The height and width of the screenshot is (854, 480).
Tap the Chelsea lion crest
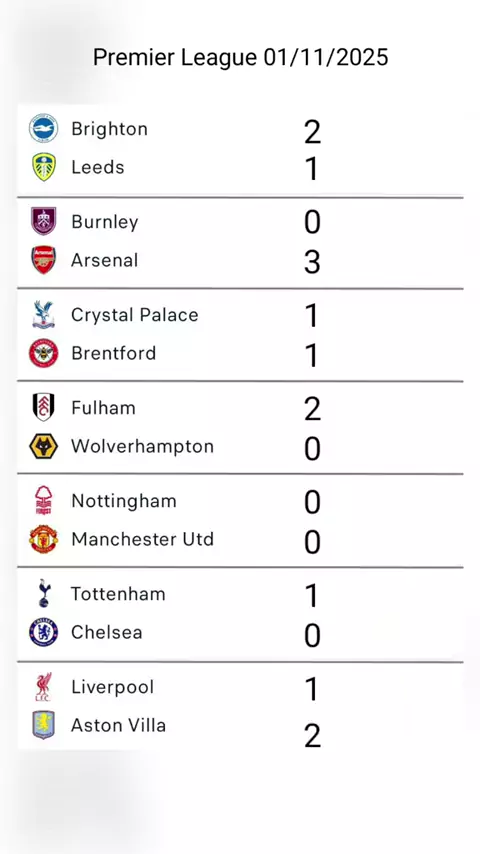44,632
